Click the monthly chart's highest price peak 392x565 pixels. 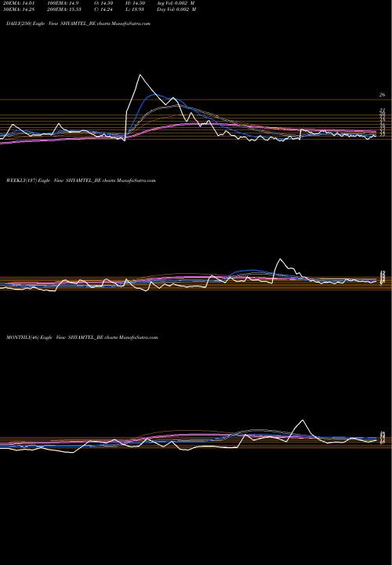pyautogui.click(x=303, y=420)
